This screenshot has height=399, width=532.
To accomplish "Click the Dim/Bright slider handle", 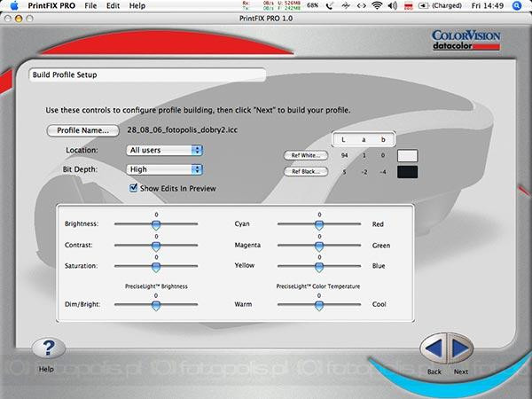I will click(x=156, y=305).
